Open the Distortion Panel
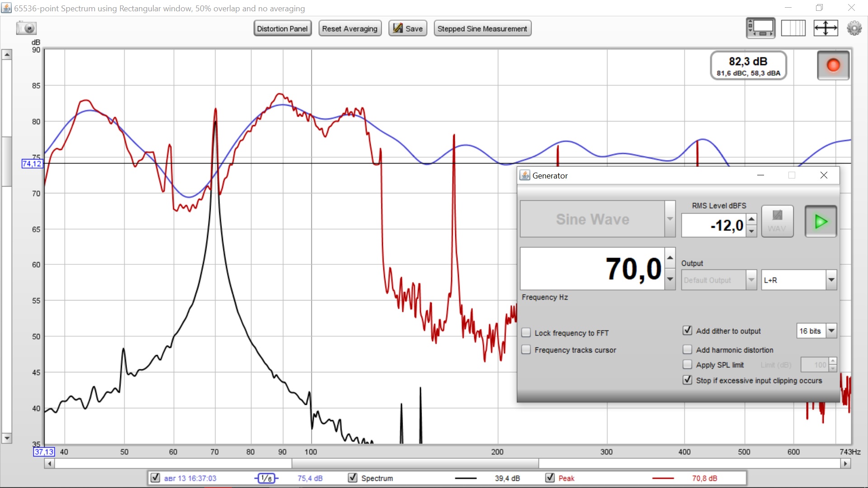Viewport: 868px width, 488px height. pos(282,29)
